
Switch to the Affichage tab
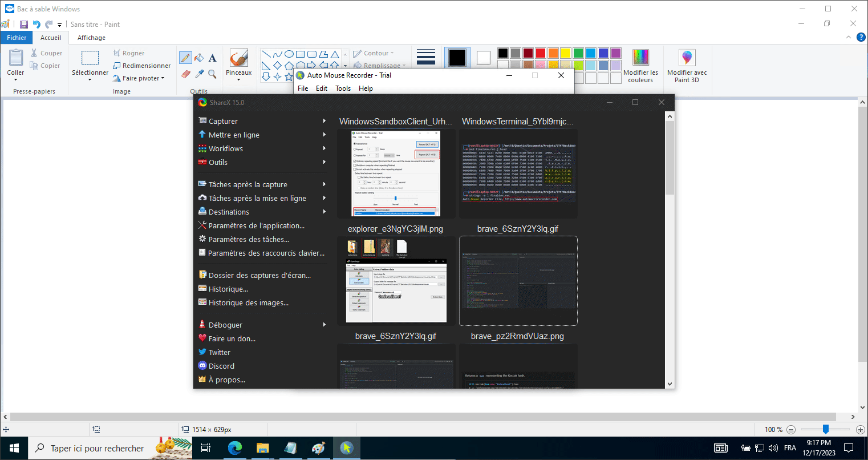coord(91,38)
